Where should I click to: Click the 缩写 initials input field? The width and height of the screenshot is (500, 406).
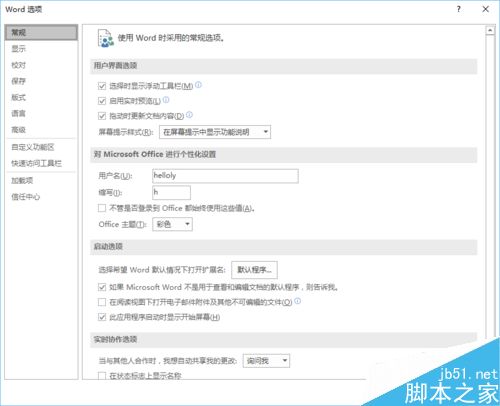coord(171,192)
